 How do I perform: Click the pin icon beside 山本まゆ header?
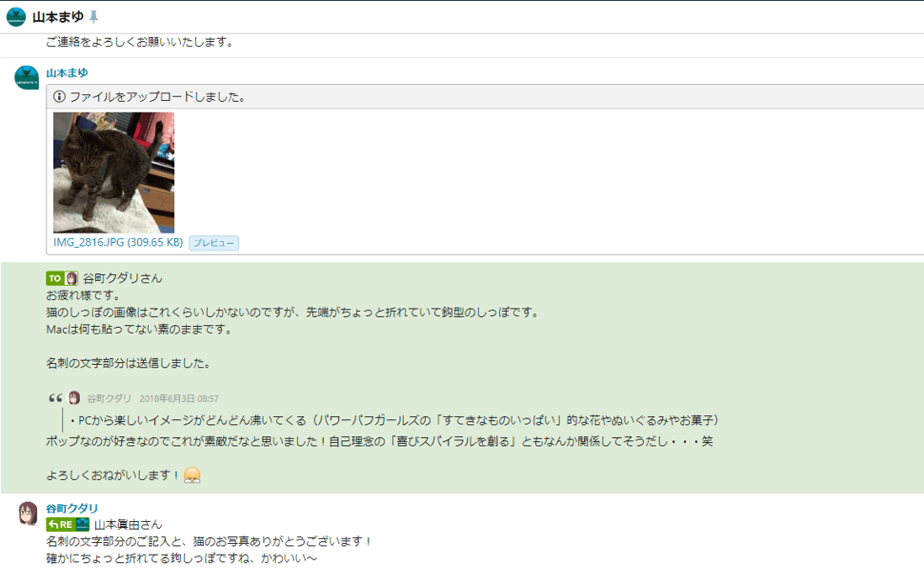pos(93,17)
